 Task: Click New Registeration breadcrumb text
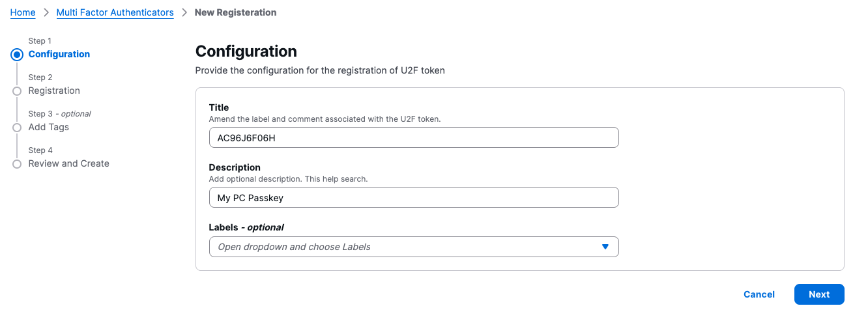click(235, 12)
